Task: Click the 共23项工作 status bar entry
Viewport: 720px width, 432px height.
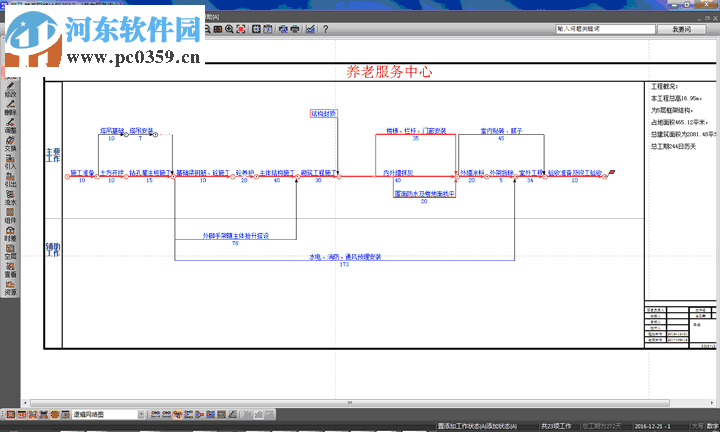Action: coord(556,426)
